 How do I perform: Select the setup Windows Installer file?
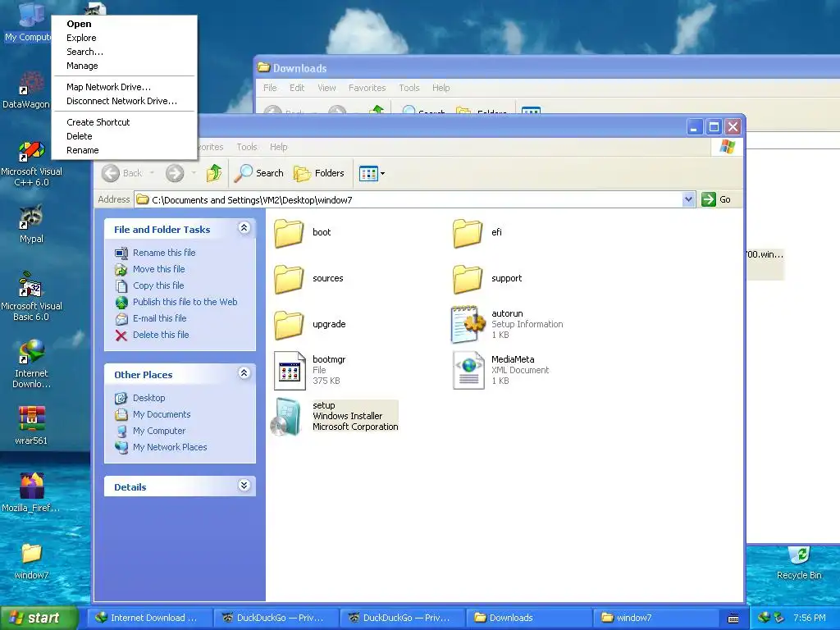[336, 416]
